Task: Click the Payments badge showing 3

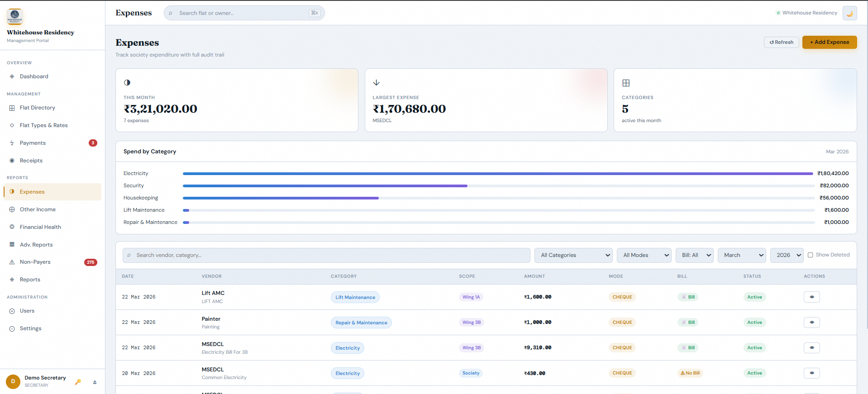Action: pos(93,143)
